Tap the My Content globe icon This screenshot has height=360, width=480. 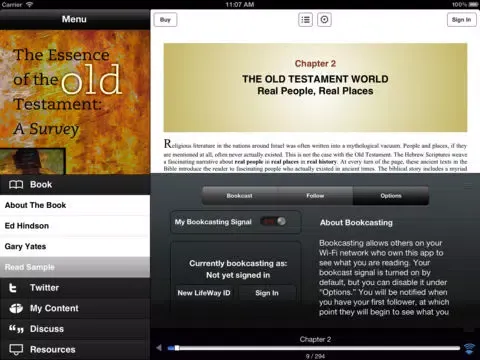point(16,308)
